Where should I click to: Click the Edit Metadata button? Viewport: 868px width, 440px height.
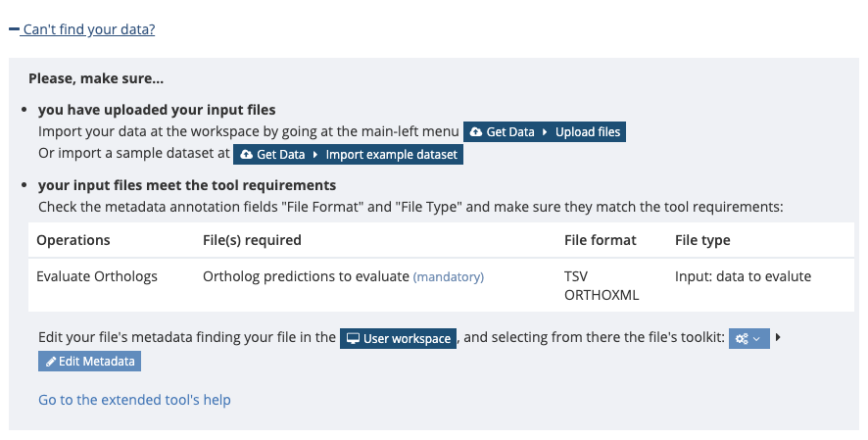90,362
